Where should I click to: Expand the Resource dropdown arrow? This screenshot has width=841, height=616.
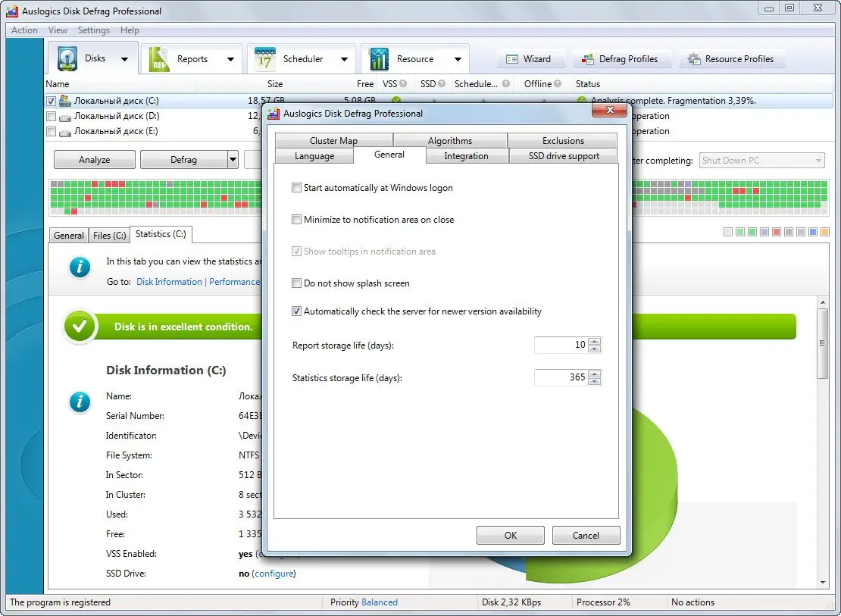(x=458, y=59)
